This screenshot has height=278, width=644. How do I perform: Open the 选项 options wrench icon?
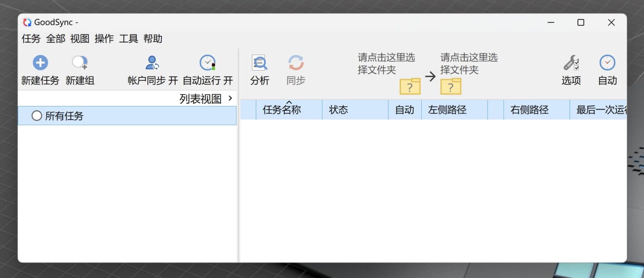point(571,63)
